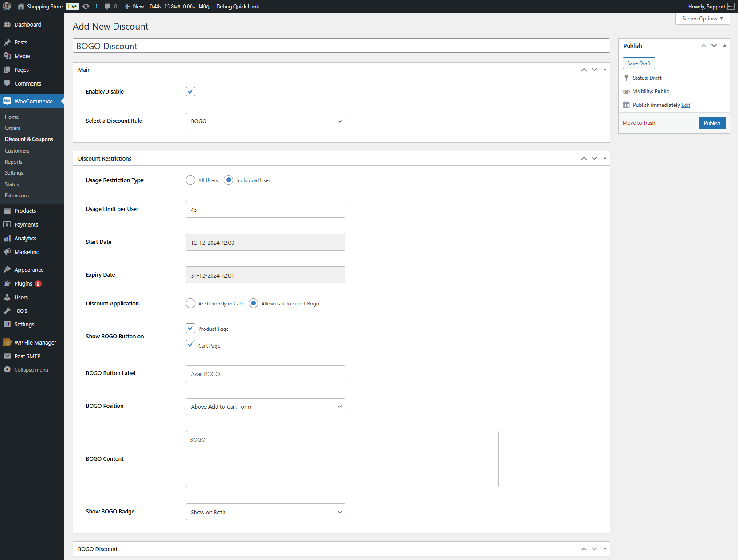
Task: Select the All Users radio button
Action: tap(190, 180)
